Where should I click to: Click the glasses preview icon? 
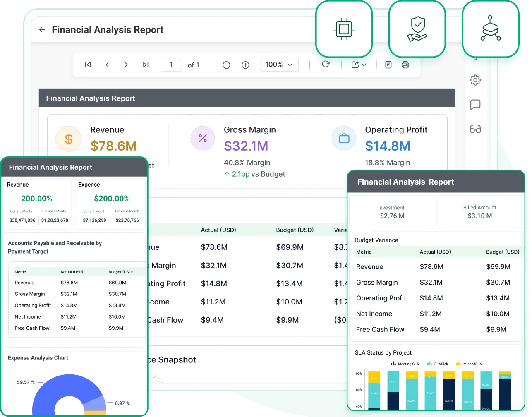[475, 129]
